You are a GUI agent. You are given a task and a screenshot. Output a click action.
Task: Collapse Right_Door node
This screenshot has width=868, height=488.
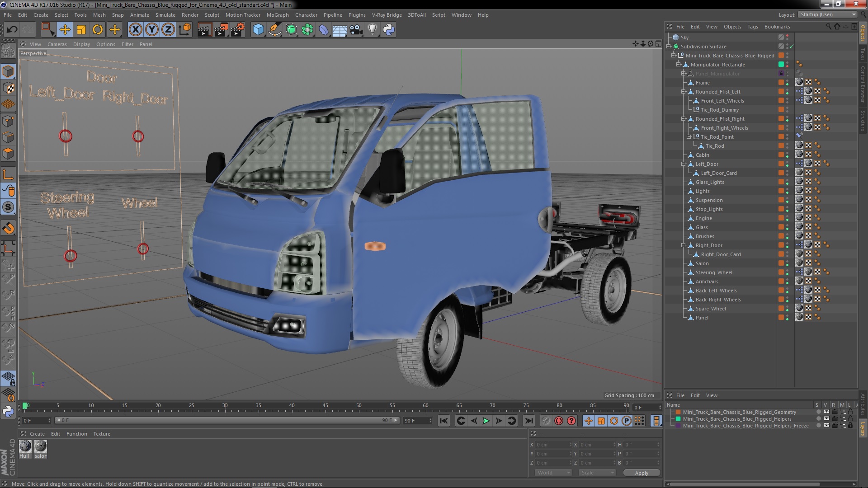pyautogui.click(x=684, y=245)
